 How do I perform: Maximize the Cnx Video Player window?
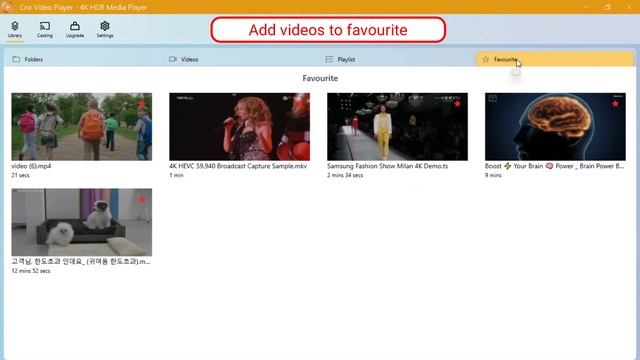607,7
